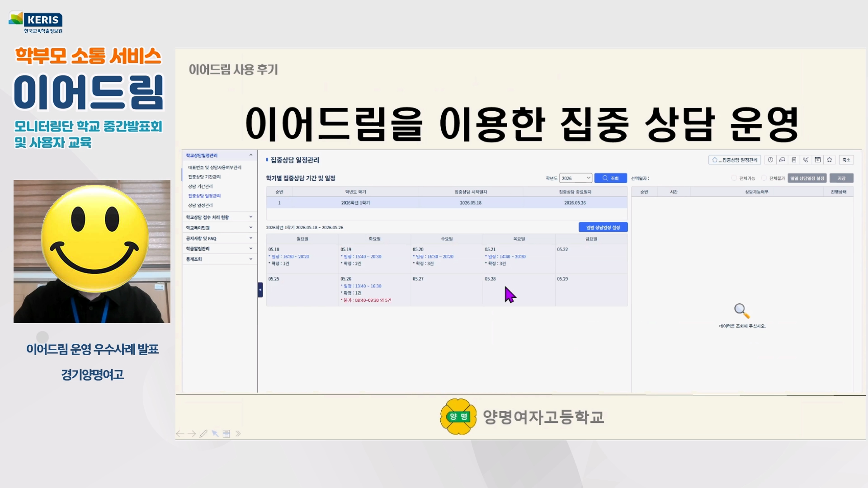Click the presenter webcam thumbnail
This screenshot has width=868, height=488.
(92, 251)
